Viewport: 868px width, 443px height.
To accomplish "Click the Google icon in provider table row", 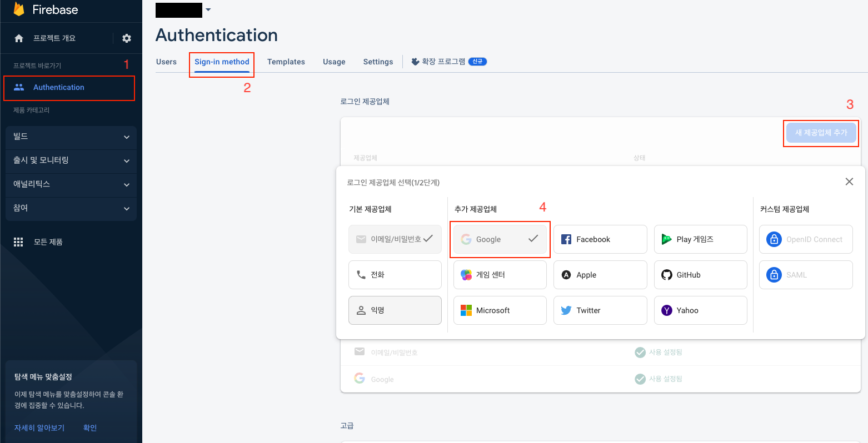I will coord(360,379).
